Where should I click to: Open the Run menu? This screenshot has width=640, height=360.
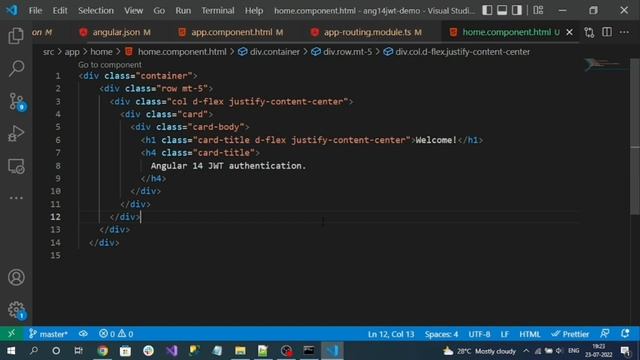[183, 11]
